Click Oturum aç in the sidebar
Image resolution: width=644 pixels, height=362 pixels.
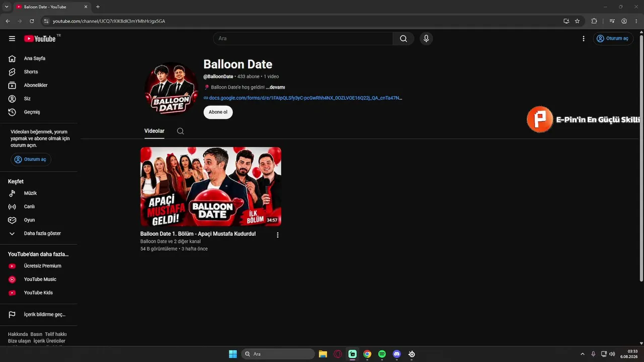(x=31, y=159)
